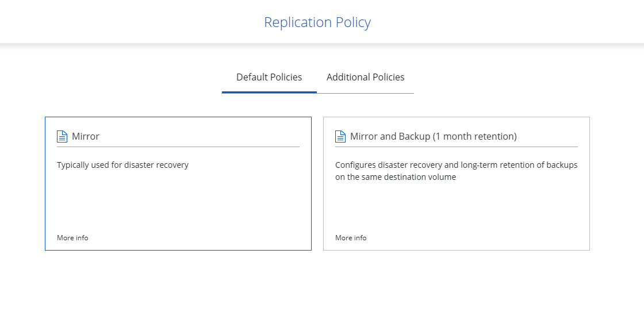Select the Mirror policy title
Image resolution: width=644 pixels, height=323 pixels.
coord(86,137)
